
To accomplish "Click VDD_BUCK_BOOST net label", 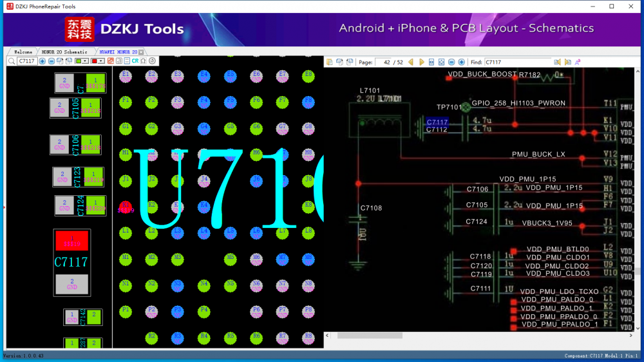I will (482, 74).
